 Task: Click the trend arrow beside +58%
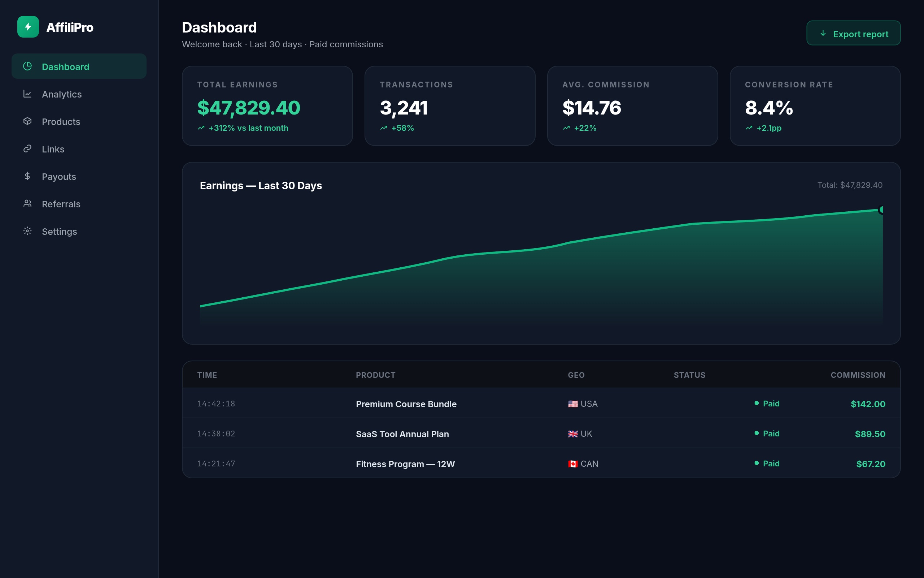[384, 128]
